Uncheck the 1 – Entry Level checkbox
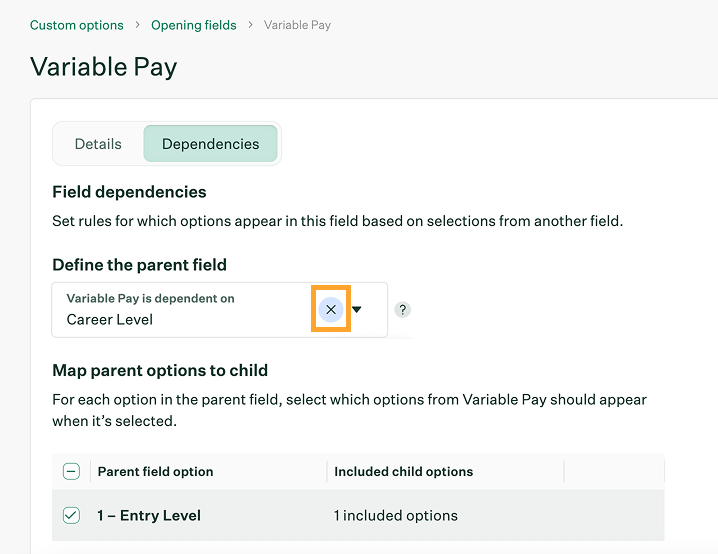This screenshot has height=554, width=718. point(71,516)
